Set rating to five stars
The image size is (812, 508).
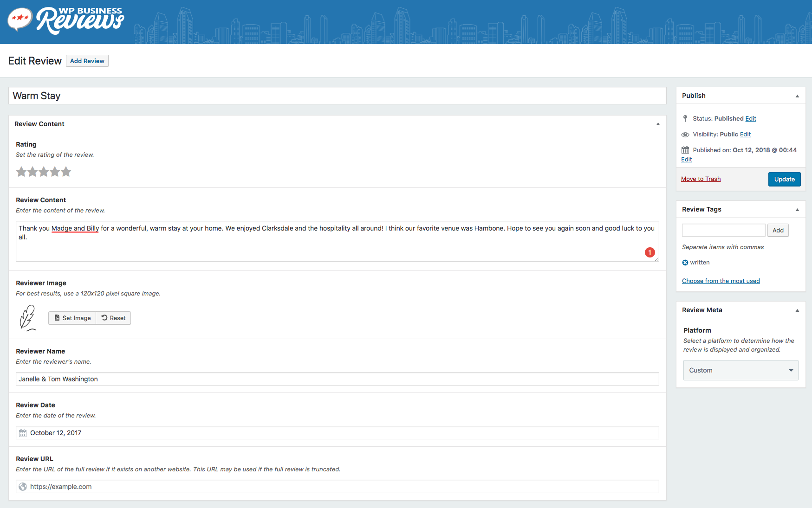tap(66, 172)
